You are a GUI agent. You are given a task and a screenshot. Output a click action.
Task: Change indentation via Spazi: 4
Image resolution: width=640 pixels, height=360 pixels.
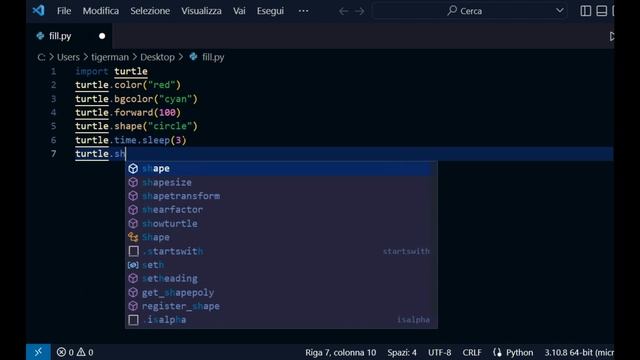402,352
